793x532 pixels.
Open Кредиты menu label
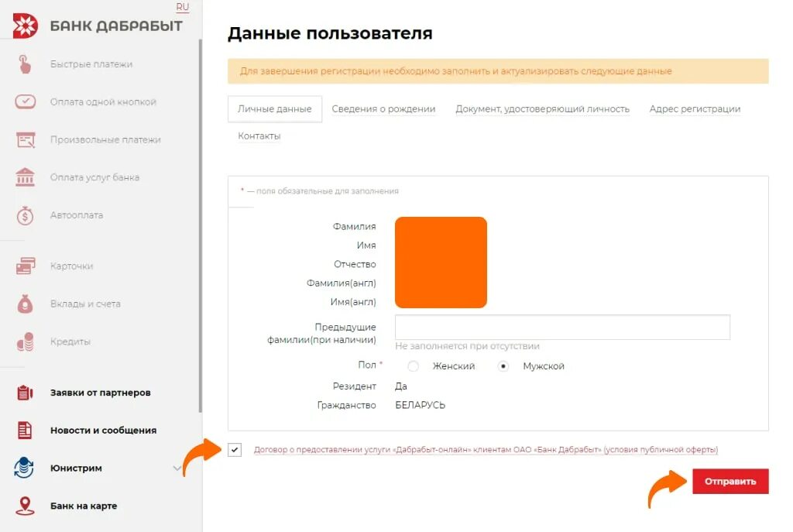[x=70, y=342]
